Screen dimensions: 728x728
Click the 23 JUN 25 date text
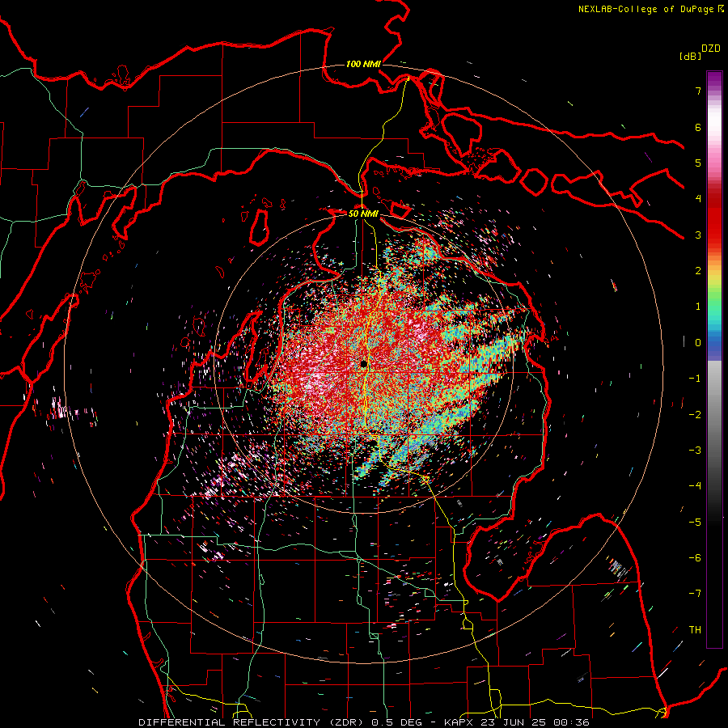(515, 722)
